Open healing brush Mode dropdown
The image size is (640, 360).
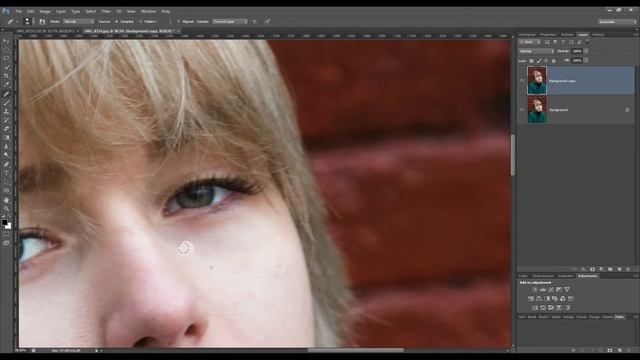click(x=78, y=21)
